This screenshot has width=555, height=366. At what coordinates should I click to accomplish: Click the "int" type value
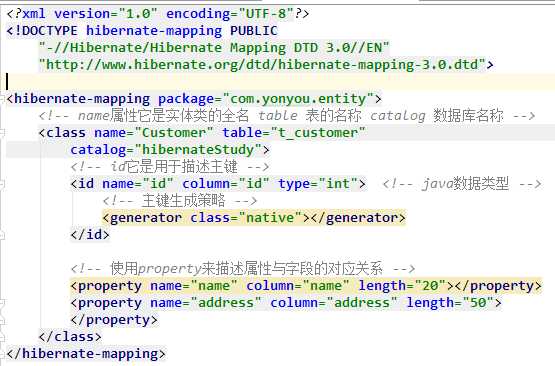pos(338,184)
